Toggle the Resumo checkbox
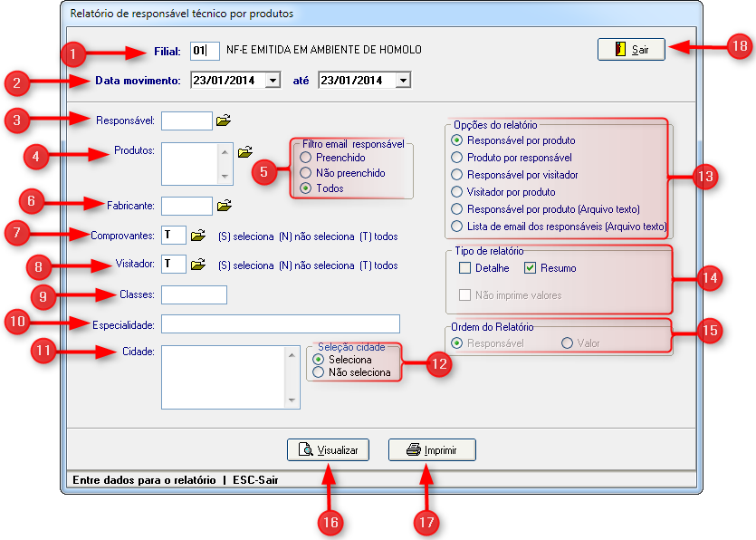Screen dimensions: 756x540 (x=531, y=268)
